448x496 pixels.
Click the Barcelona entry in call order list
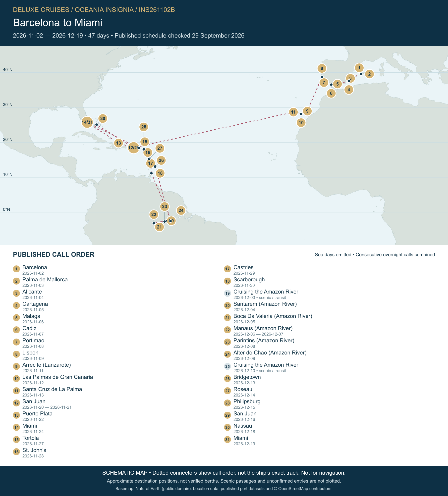coord(35,270)
